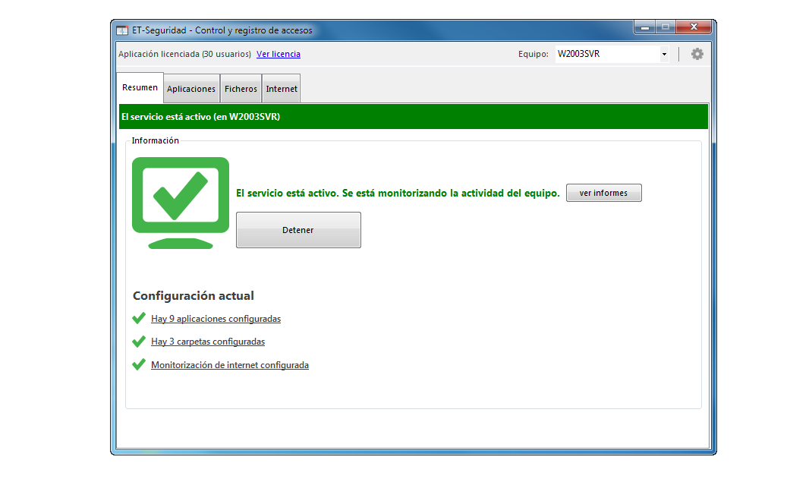Click the Aplicación licenciada (30 usuarios) text
The width and height of the screenshot is (812, 504).
pos(184,54)
